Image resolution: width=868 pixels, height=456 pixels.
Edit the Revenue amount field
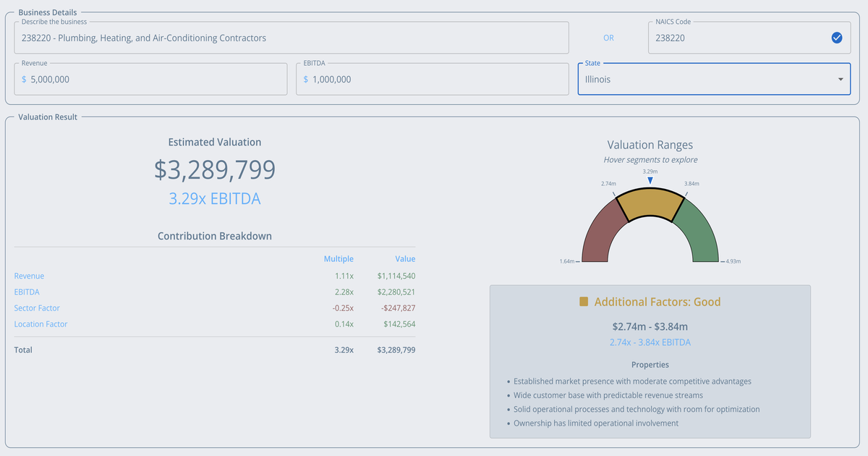click(x=150, y=80)
